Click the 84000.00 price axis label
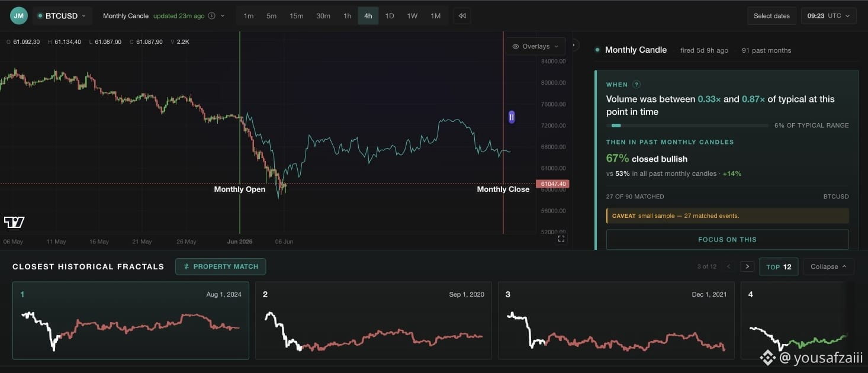The height and width of the screenshot is (373, 868). 554,61
